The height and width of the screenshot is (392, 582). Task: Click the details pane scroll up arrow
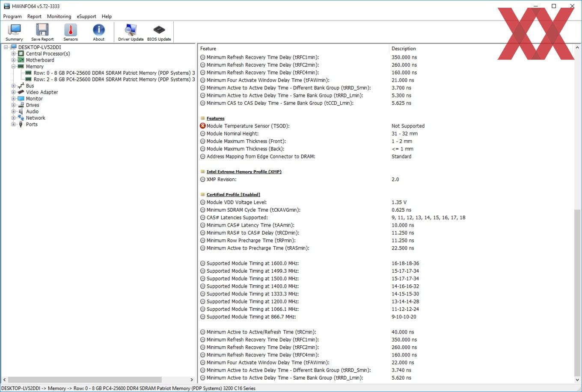(577, 47)
